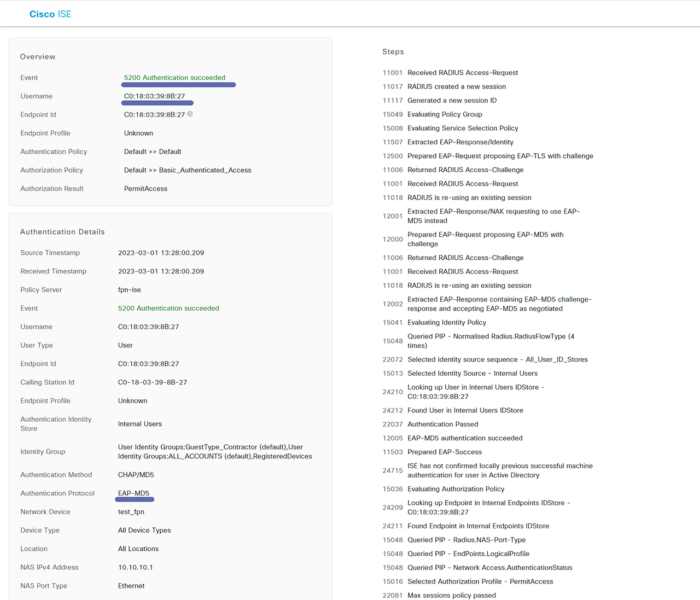The width and height of the screenshot is (700, 600).
Task: Click step 12000 proposing EAP-MD5 with challenge
Action: (473, 239)
